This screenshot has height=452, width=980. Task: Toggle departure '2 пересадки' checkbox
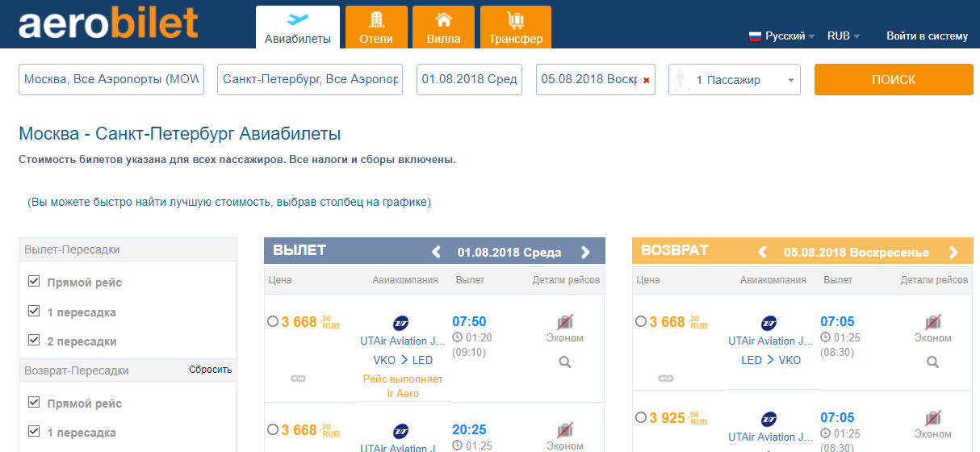click(x=34, y=341)
